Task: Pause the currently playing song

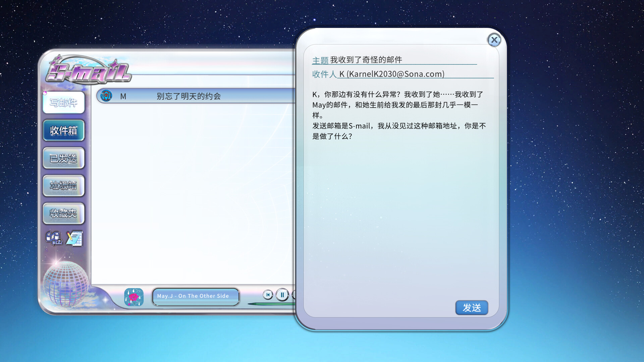Action: coord(282,295)
